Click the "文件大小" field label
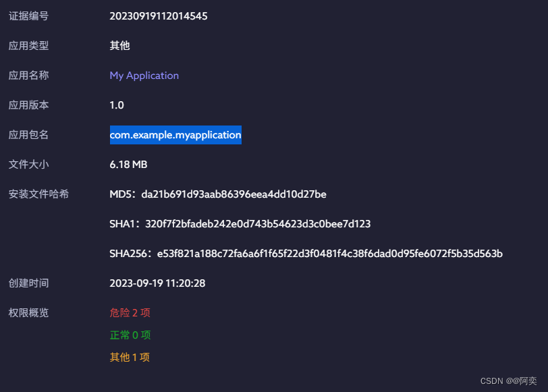Viewport: 548px width, 392px height. (28, 164)
